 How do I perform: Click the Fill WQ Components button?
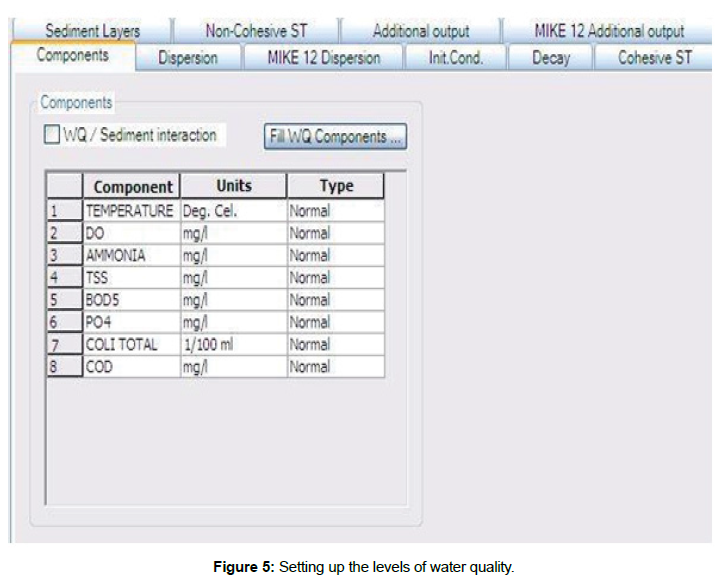(335, 138)
